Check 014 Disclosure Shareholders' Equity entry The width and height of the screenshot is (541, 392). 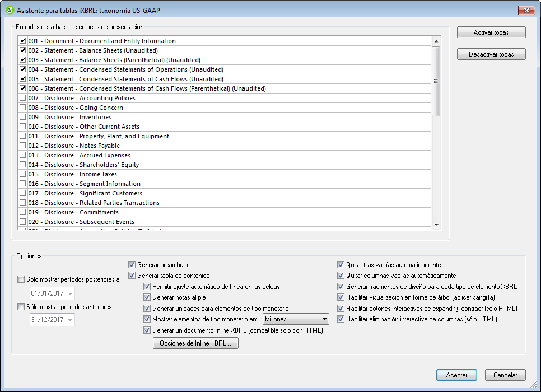[x=23, y=165]
